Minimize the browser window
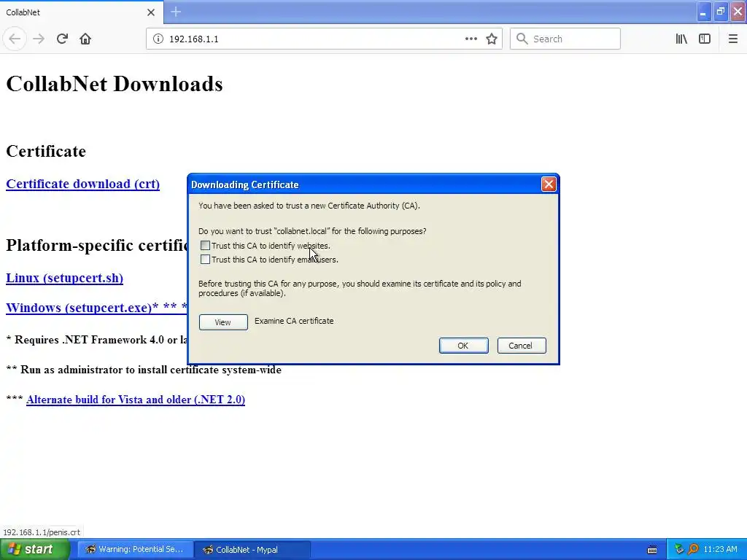The height and width of the screenshot is (560, 747). pyautogui.click(x=703, y=12)
